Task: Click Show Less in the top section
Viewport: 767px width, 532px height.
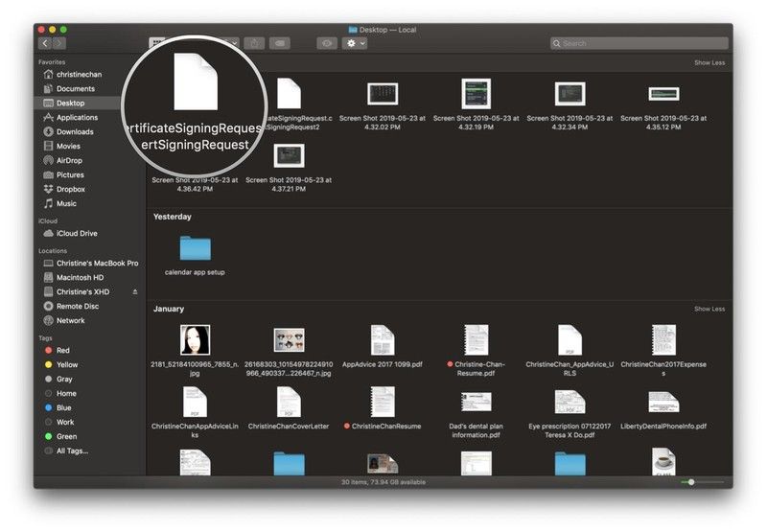Action: (x=709, y=62)
